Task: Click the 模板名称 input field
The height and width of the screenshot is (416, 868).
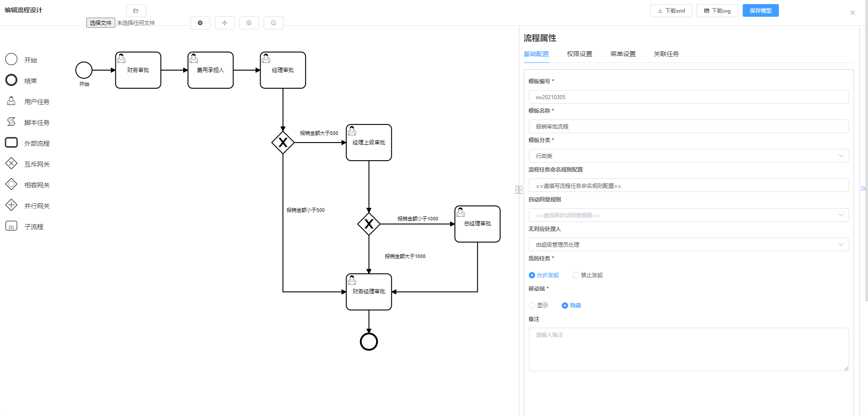Action: [688, 126]
